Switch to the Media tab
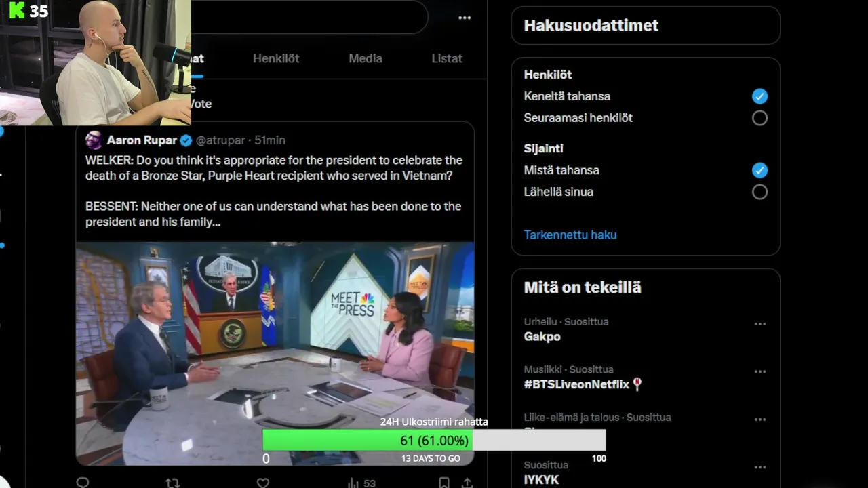Image resolution: width=868 pixels, height=488 pixels. click(x=366, y=58)
